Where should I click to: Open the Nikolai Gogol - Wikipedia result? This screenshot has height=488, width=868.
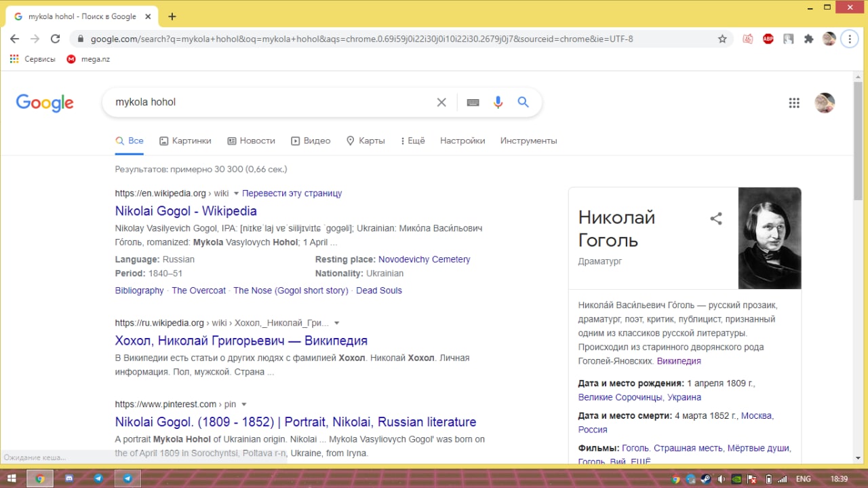pos(186,210)
